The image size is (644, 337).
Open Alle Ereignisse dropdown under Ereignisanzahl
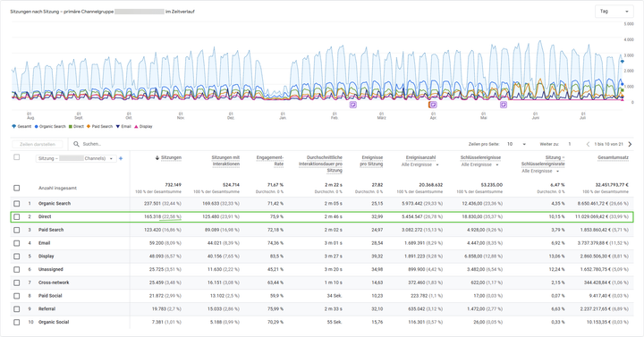click(x=419, y=164)
